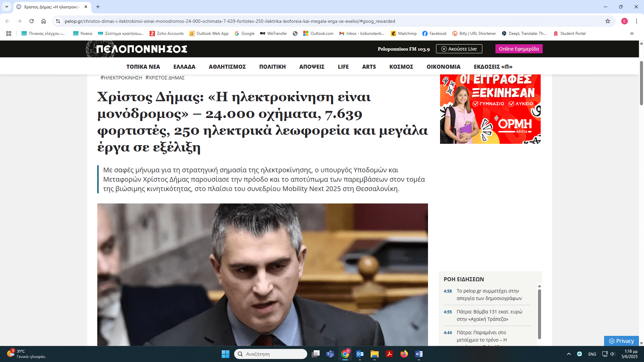Open the #ΗΛΕΚΤΡΟΚΙΝΗΣΗ tag link
Screen dimensions: 644x362
click(121, 78)
